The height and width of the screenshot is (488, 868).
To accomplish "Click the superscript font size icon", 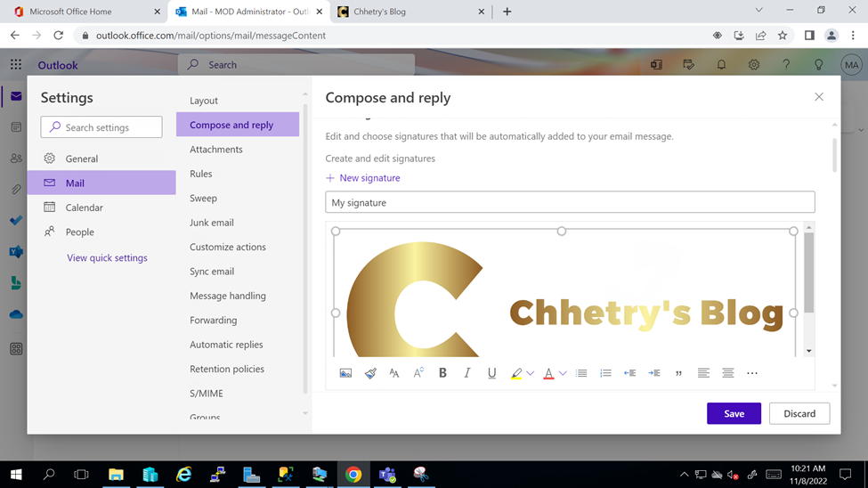I will (418, 373).
